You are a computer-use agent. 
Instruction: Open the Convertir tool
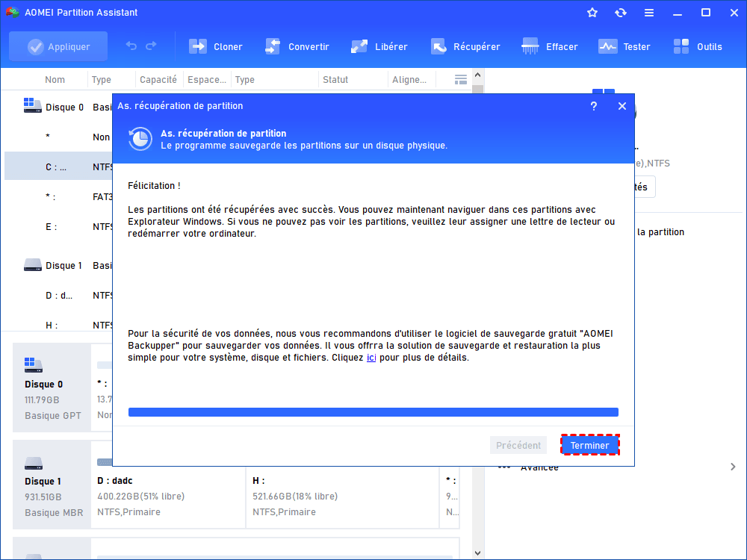point(273,46)
